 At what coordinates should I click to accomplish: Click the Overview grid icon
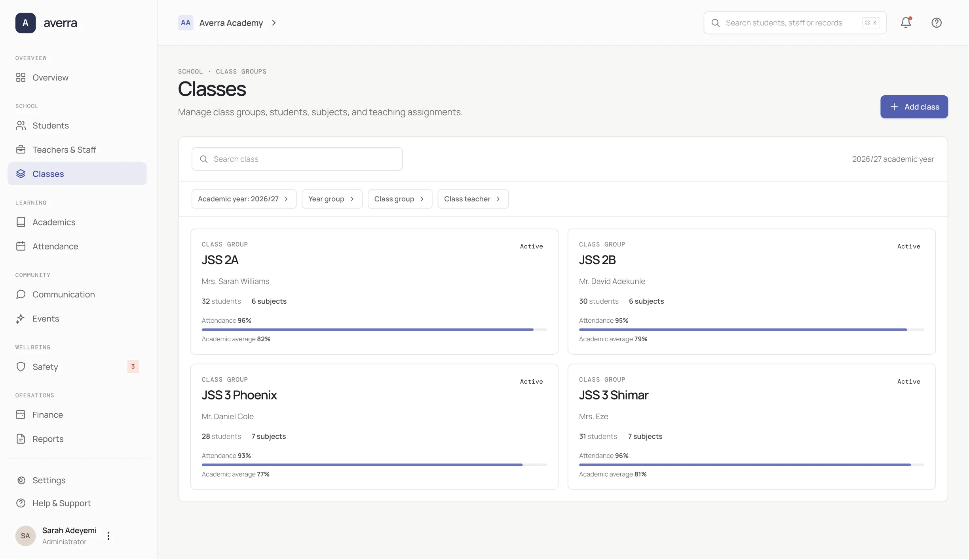tap(21, 78)
